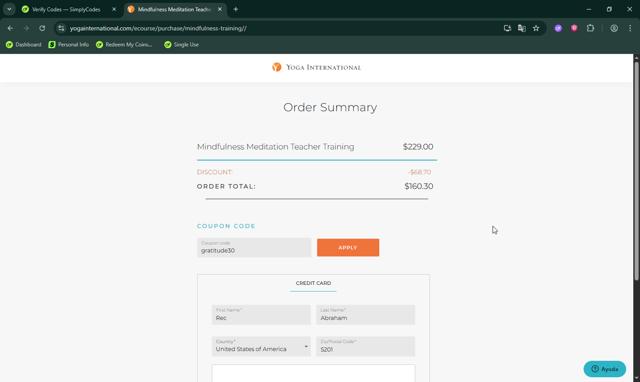This screenshot has width=640, height=382.
Task: Open the Ayuda help widget
Action: point(604,369)
